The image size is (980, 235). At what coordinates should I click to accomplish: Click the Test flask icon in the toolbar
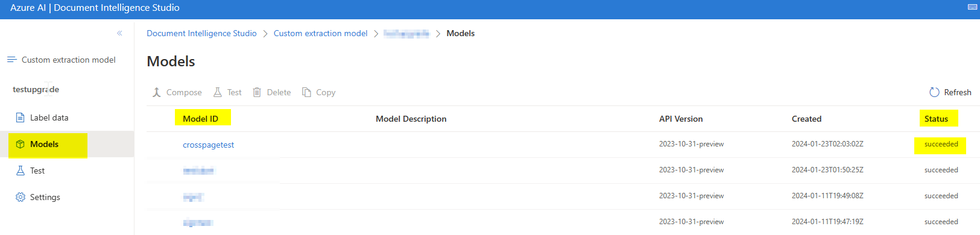(x=218, y=92)
